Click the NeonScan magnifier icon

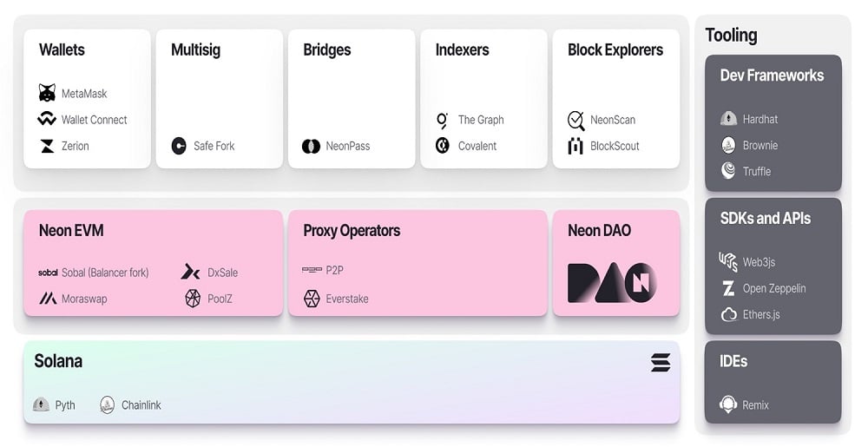pyautogui.click(x=575, y=120)
